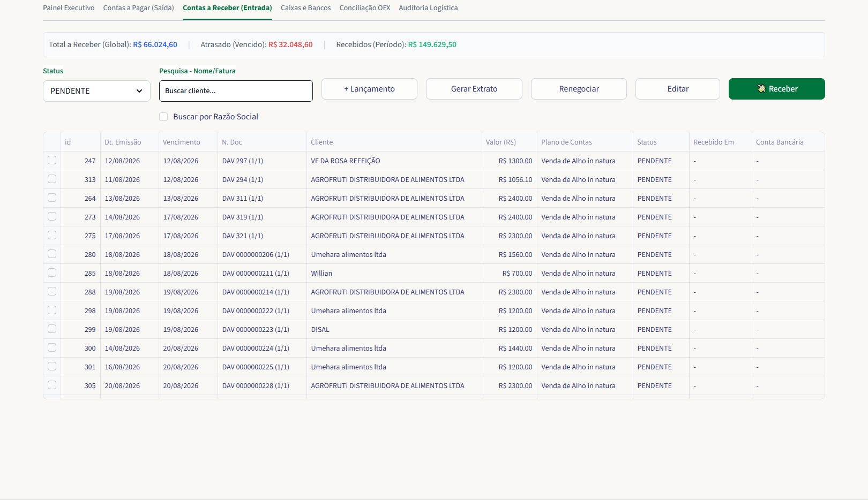The width and height of the screenshot is (868, 500).
Task: Select checkbox for id 288
Action: click(x=52, y=291)
